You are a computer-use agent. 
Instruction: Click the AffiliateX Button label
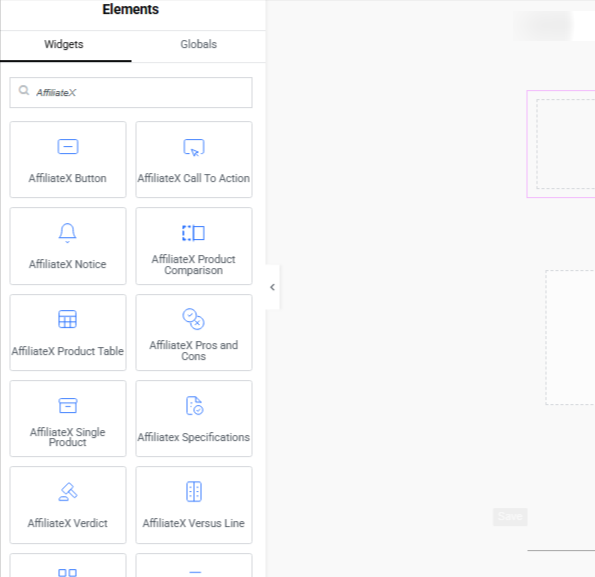click(68, 178)
